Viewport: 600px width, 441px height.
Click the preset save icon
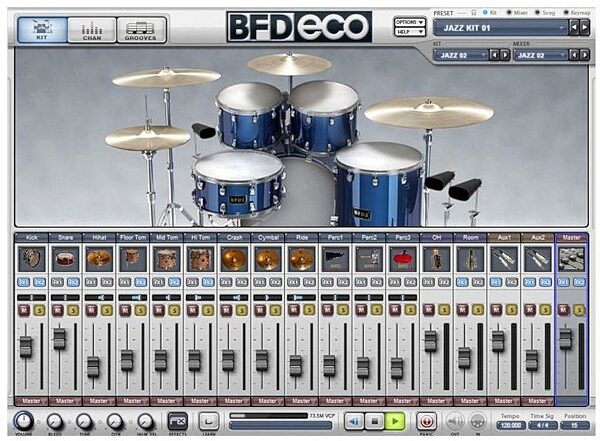coord(474,13)
